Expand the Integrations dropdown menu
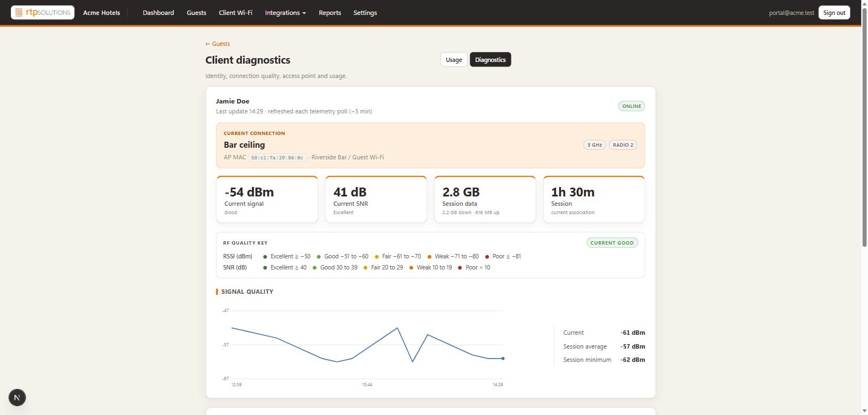This screenshot has width=868, height=415. point(285,12)
